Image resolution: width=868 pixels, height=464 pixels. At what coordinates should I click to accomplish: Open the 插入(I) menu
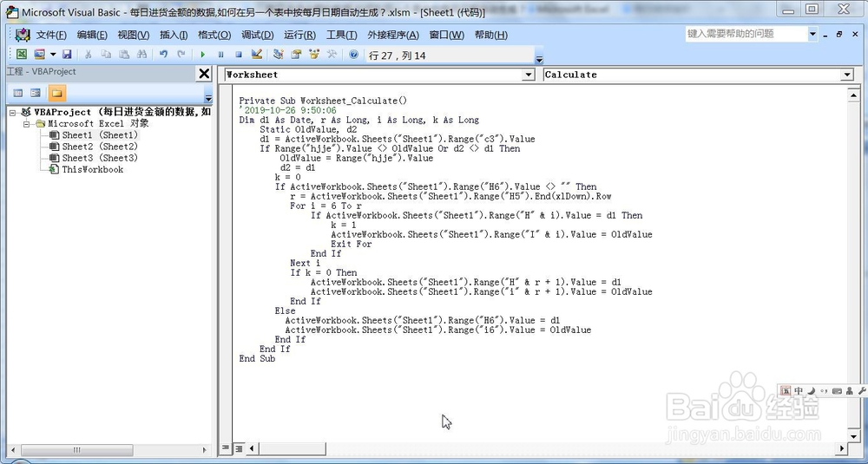pos(174,35)
